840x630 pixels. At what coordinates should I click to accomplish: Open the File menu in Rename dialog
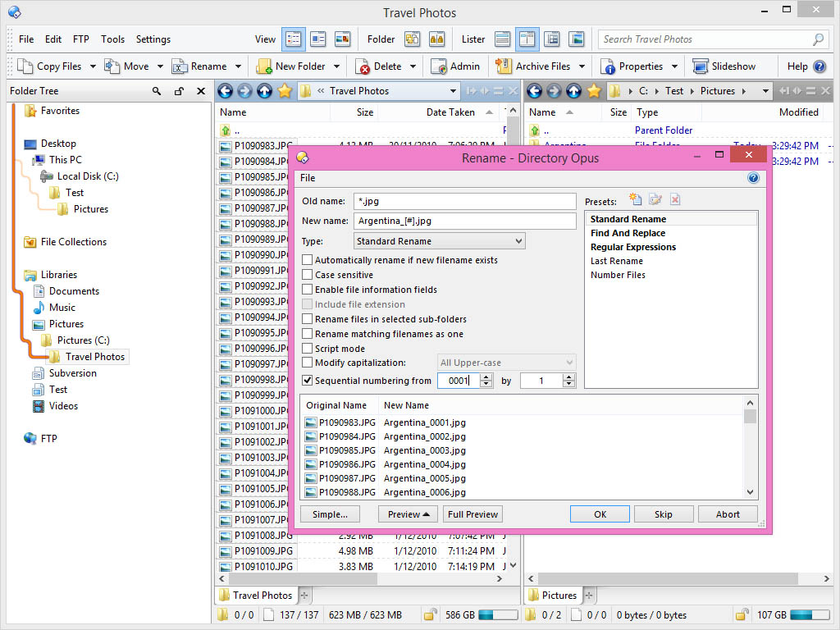[x=307, y=178]
